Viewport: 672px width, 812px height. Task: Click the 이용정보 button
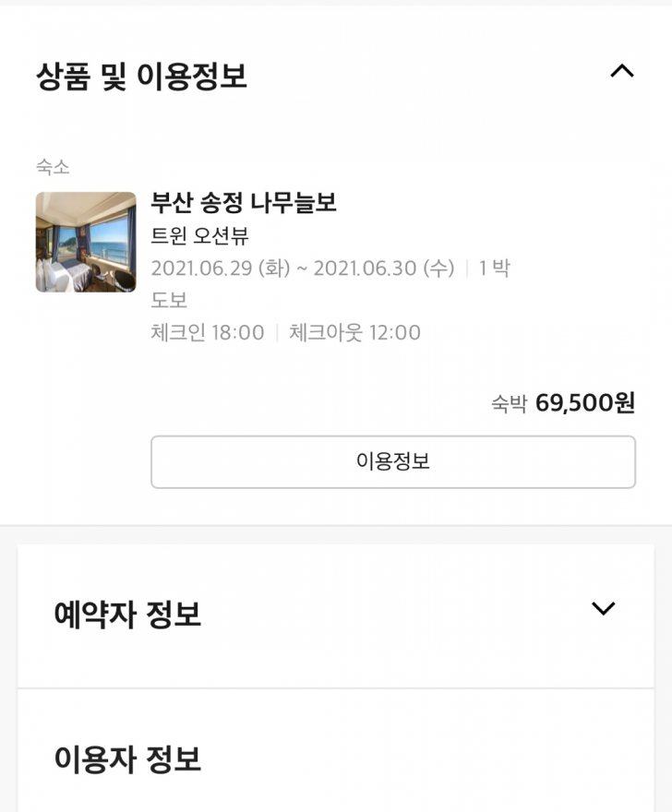(393, 461)
